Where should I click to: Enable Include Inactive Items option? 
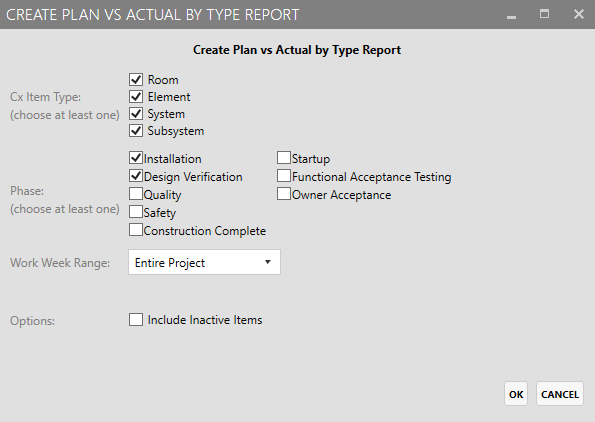136,320
